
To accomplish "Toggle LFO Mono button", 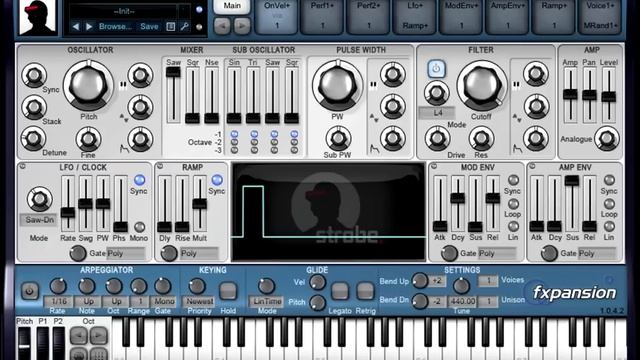I will coord(139,227).
